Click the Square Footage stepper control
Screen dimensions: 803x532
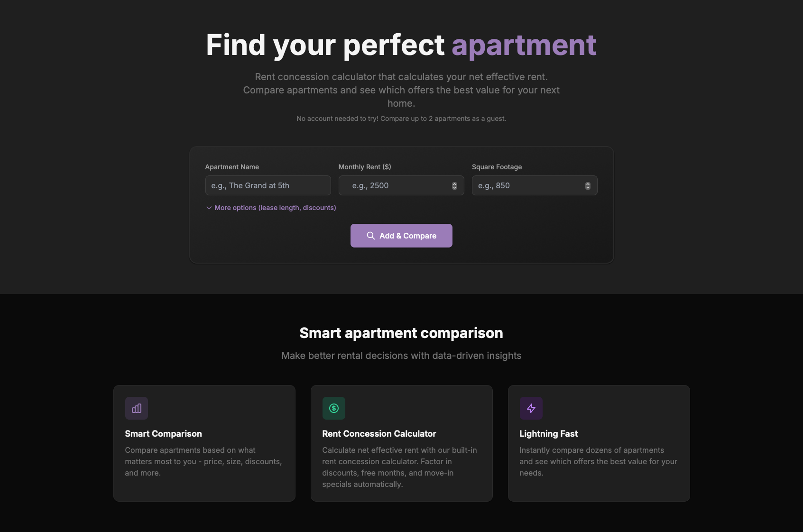pyautogui.click(x=588, y=185)
